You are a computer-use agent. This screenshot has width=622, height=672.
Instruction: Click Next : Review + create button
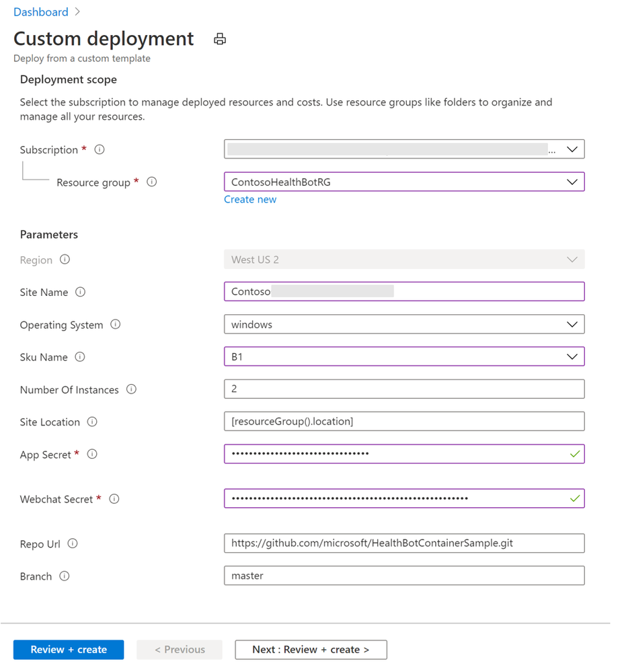click(x=311, y=650)
